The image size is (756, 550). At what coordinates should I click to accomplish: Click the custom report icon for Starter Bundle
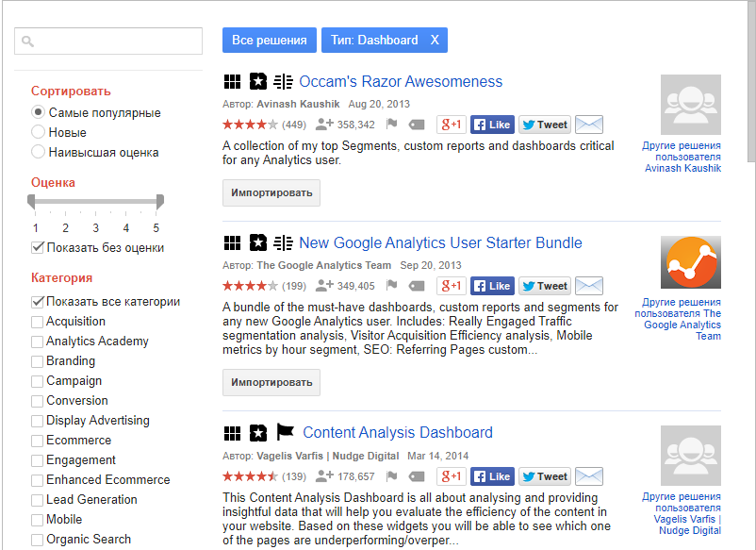click(283, 242)
